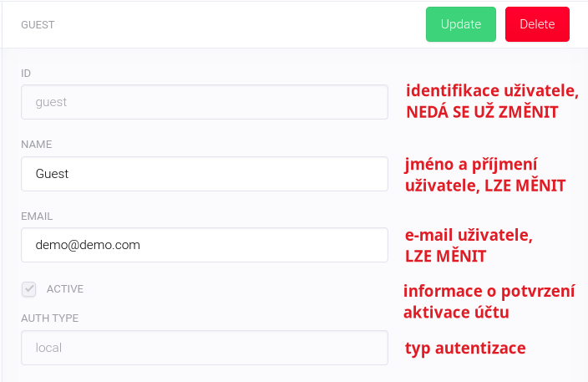Click the "informace o potvrzení" annotation
Screen dimensions: 588x382
click(489, 292)
